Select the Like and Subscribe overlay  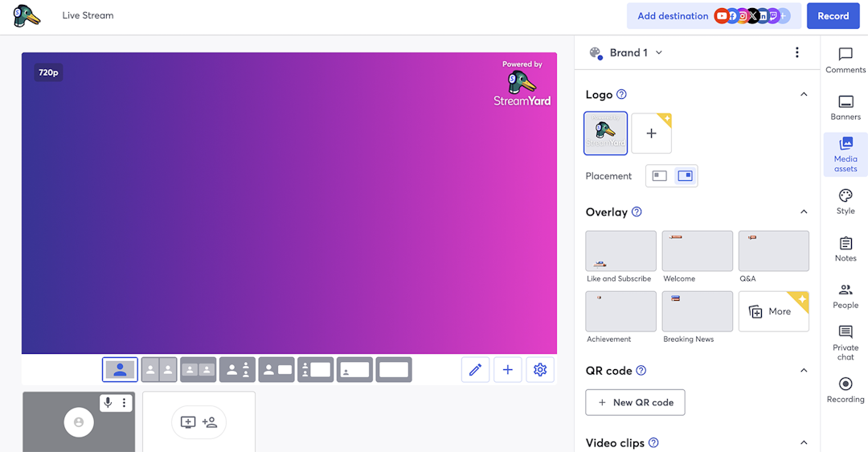point(620,251)
